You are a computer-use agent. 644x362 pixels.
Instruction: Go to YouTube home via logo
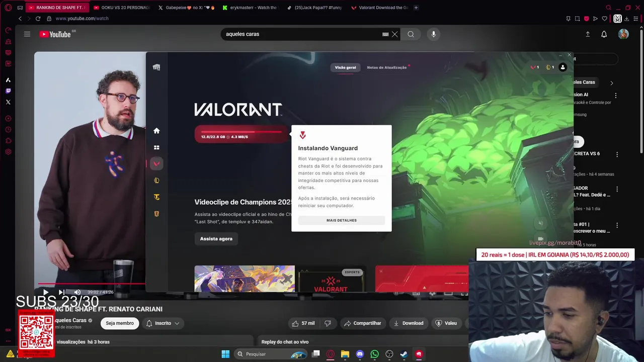point(55,34)
